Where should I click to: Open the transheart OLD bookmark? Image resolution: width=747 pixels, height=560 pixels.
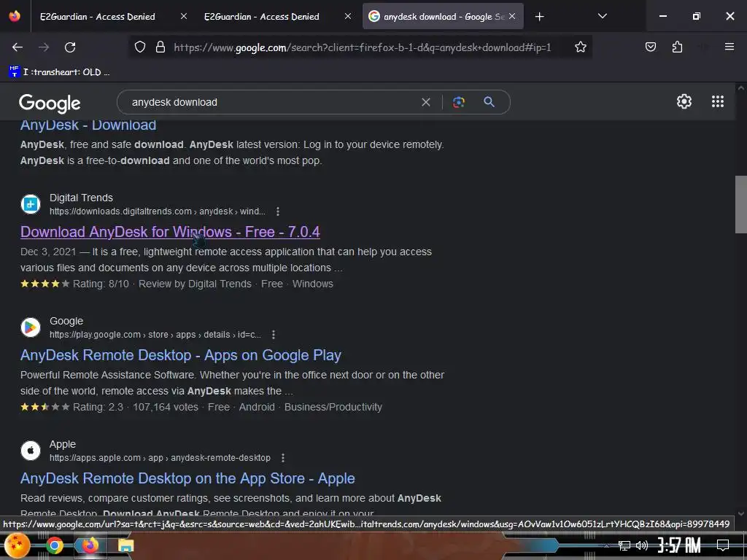coord(60,72)
